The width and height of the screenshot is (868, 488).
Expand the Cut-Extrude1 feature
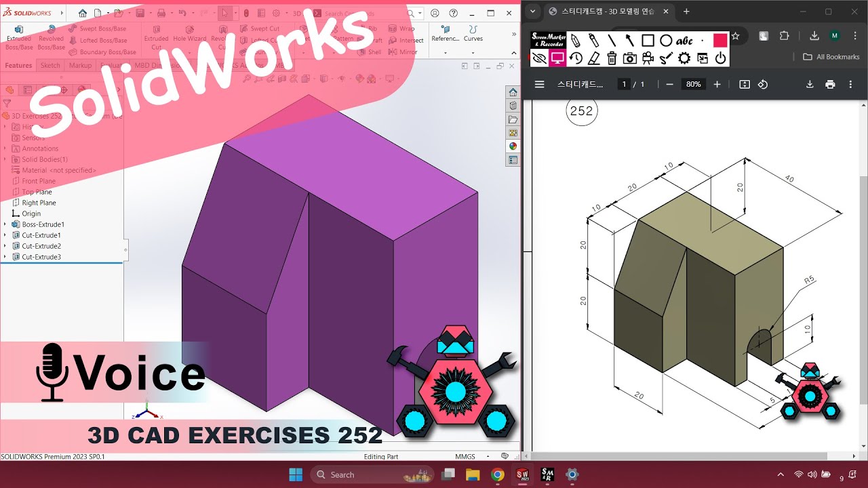[5, 235]
